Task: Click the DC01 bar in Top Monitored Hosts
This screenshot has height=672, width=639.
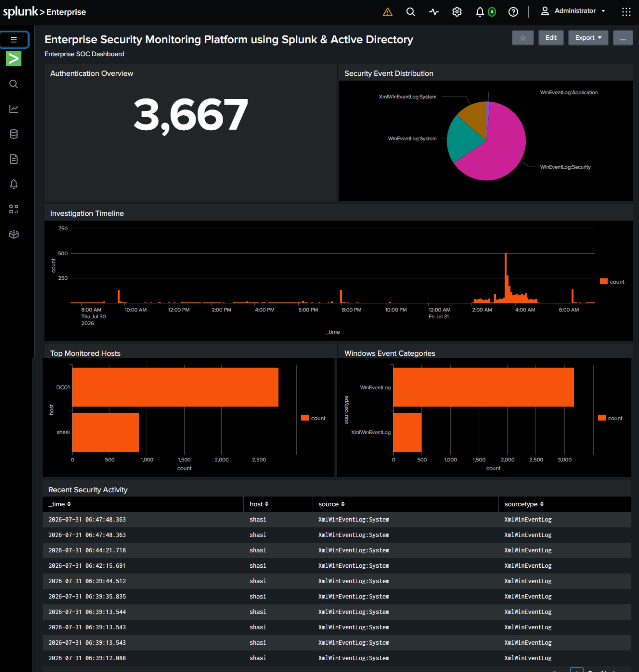Action: point(175,387)
